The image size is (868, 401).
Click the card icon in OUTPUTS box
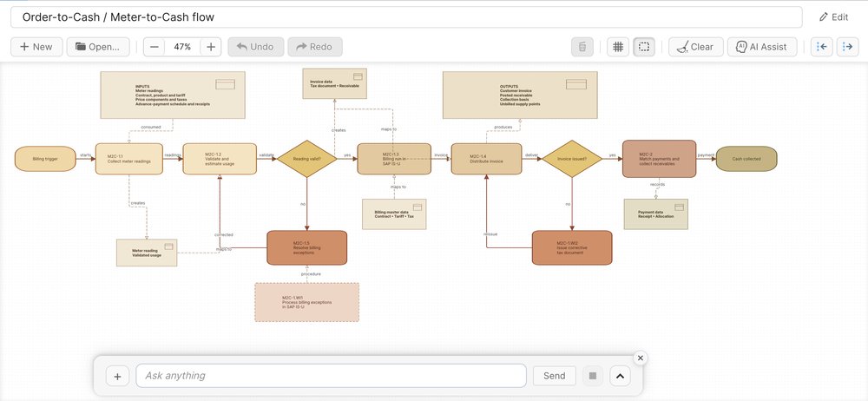[575, 84]
